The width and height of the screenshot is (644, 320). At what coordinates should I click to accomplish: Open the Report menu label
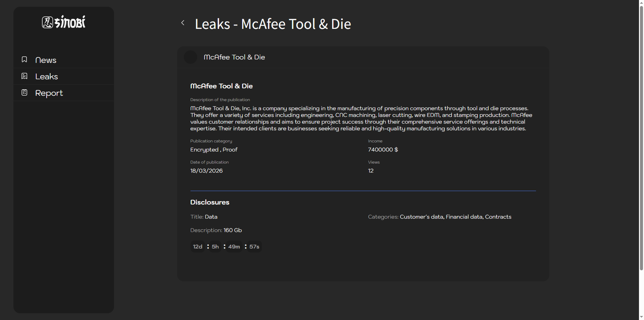tap(49, 93)
